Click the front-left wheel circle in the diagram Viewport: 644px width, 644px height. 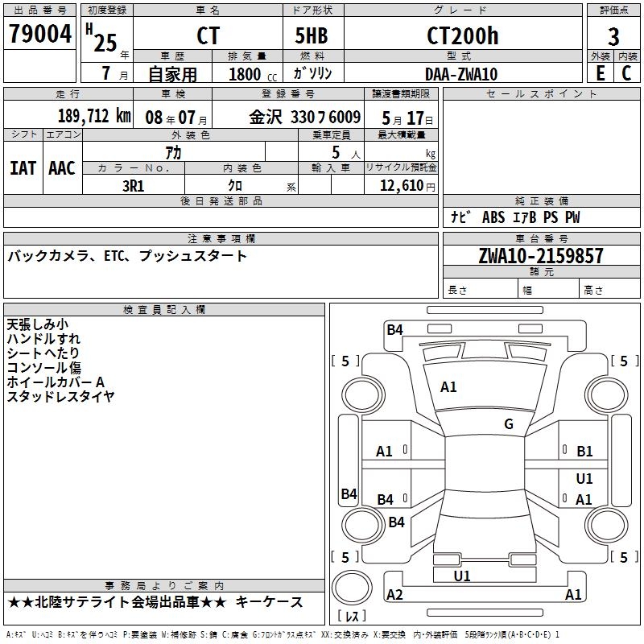tap(363, 395)
